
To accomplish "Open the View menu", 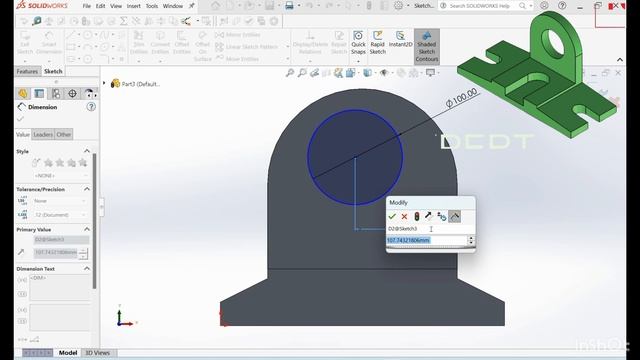I will click(x=116, y=6).
